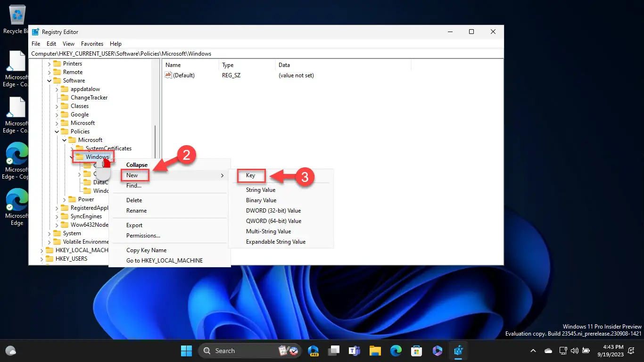The height and width of the screenshot is (362, 644).
Task: Open Edge Preview from the taskbar
Action: tap(314, 351)
